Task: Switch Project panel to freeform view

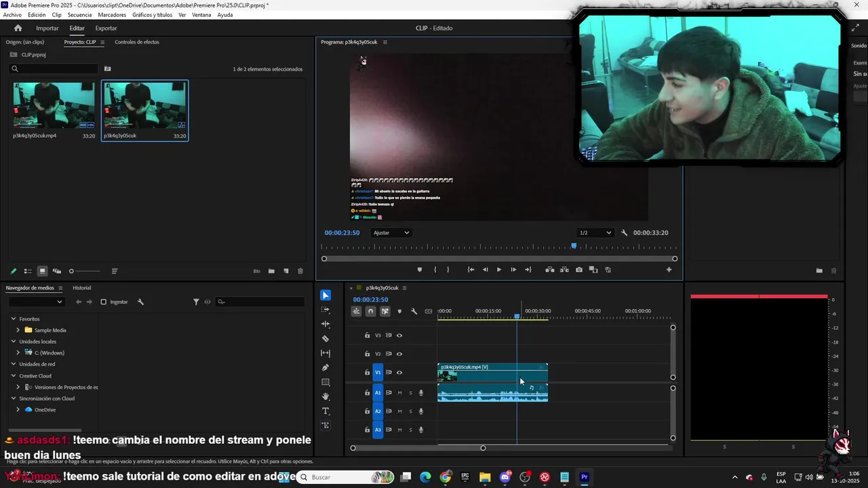Action: tap(57, 271)
